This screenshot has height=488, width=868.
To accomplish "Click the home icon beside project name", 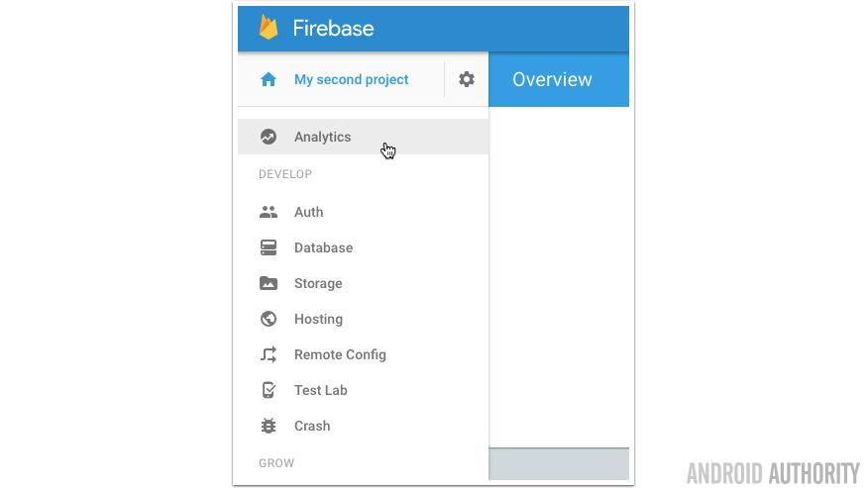I will (269, 79).
